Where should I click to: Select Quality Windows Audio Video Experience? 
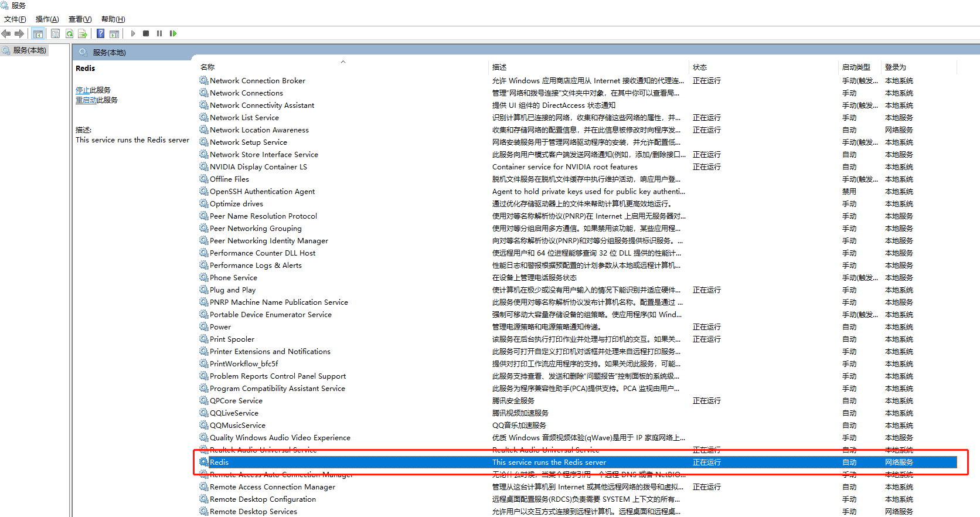pyautogui.click(x=280, y=438)
